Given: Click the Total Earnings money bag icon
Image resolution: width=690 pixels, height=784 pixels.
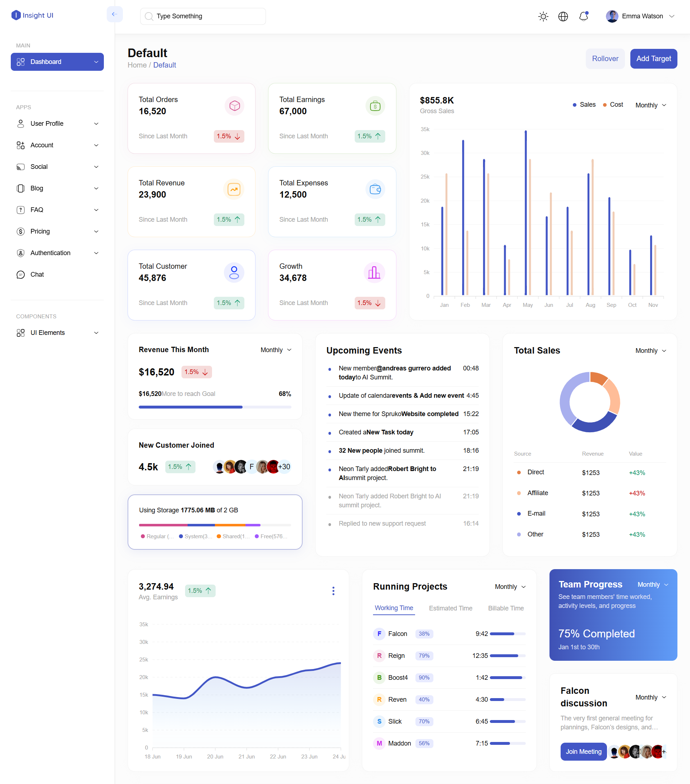Looking at the screenshot, I should click(x=375, y=106).
